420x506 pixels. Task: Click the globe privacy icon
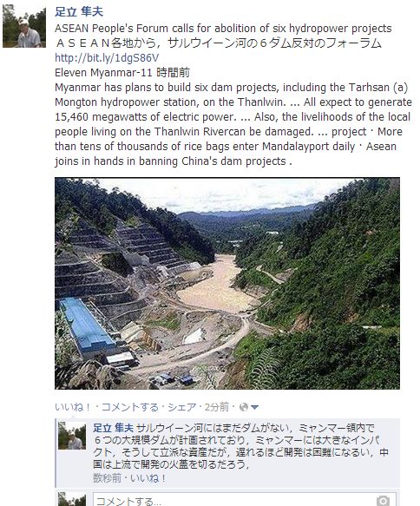(x=244, y=407)
